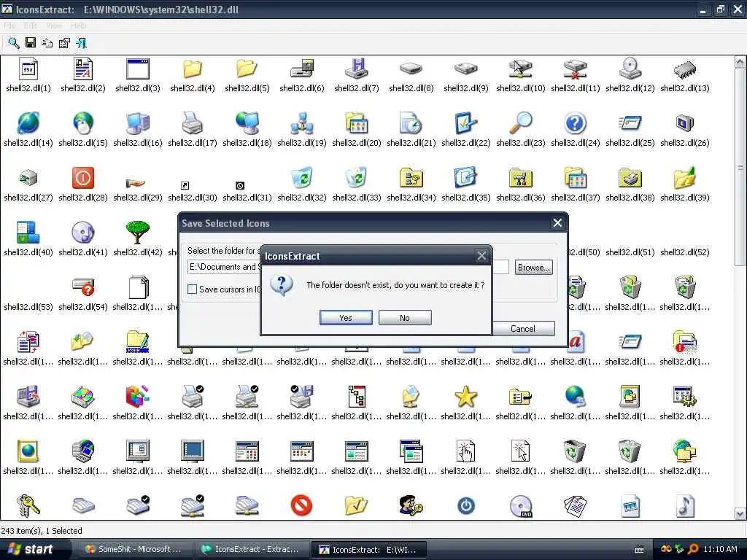Select the shell32.dll(7) floppy drive icon
This screenshot has height=560, width=747.
point(356,69)
